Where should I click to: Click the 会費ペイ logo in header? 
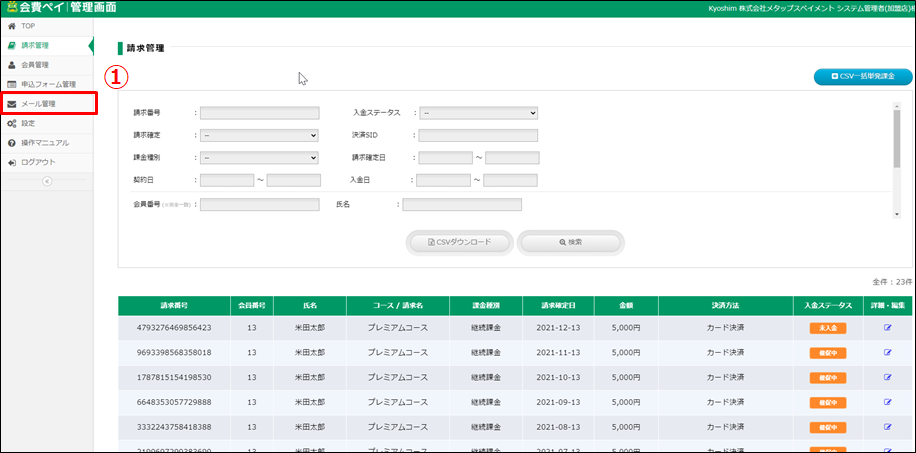pyautogui.click(x=60, y=8)
